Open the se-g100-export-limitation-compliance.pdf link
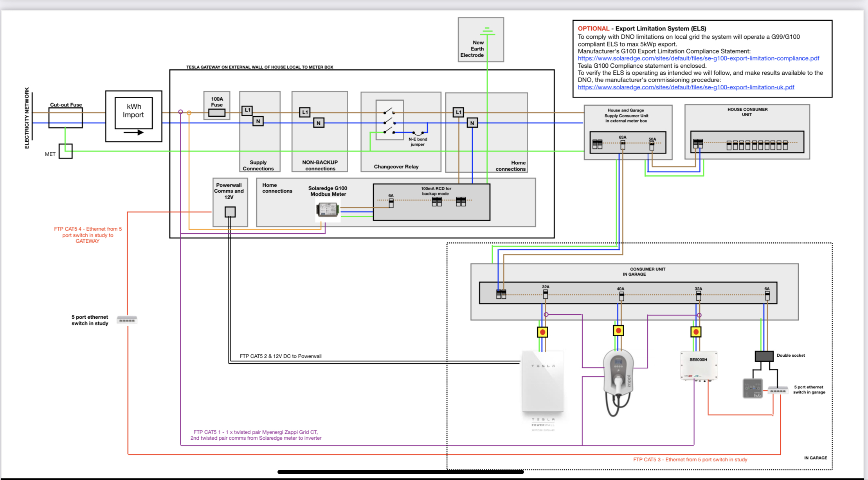This screenshot has height=480, width=868. 699,58
